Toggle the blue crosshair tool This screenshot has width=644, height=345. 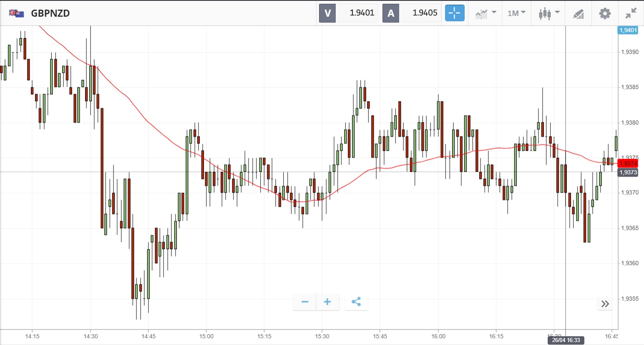tap(455, 13)
